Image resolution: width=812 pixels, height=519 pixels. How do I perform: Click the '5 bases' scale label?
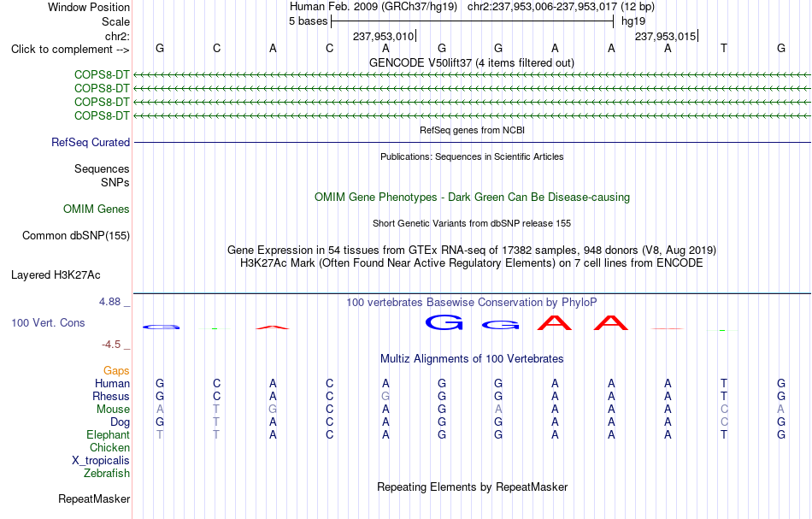click(x=308, y=21)
